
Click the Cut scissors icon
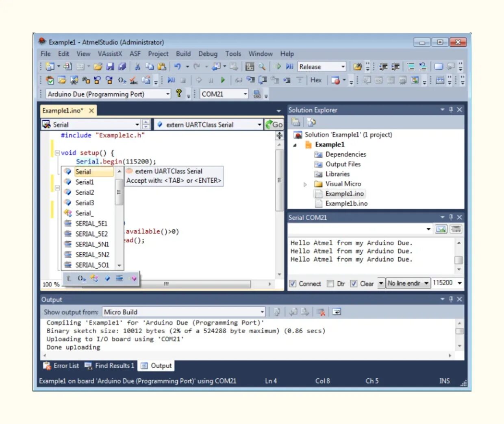point(137,67)
